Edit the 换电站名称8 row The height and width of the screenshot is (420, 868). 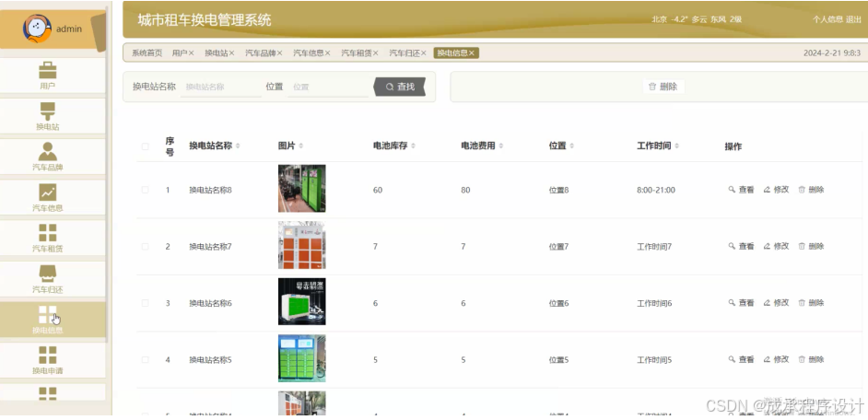[x=776, y=190]
